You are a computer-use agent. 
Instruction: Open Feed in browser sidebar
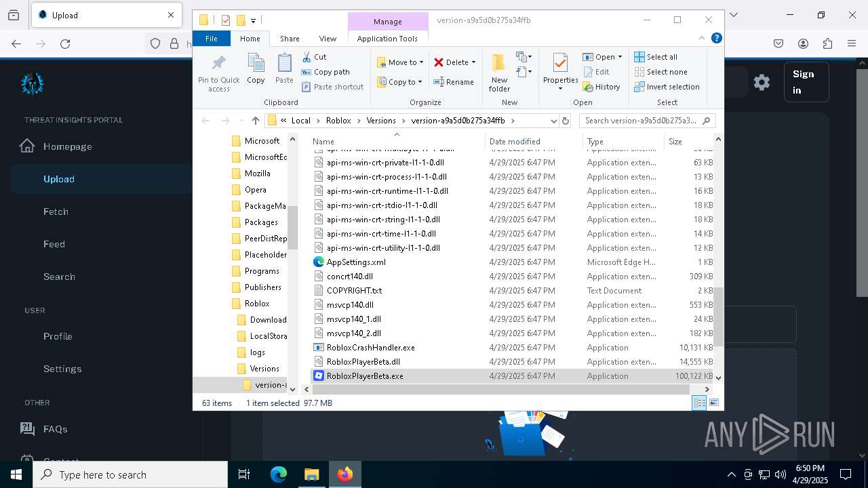point(54,244)
